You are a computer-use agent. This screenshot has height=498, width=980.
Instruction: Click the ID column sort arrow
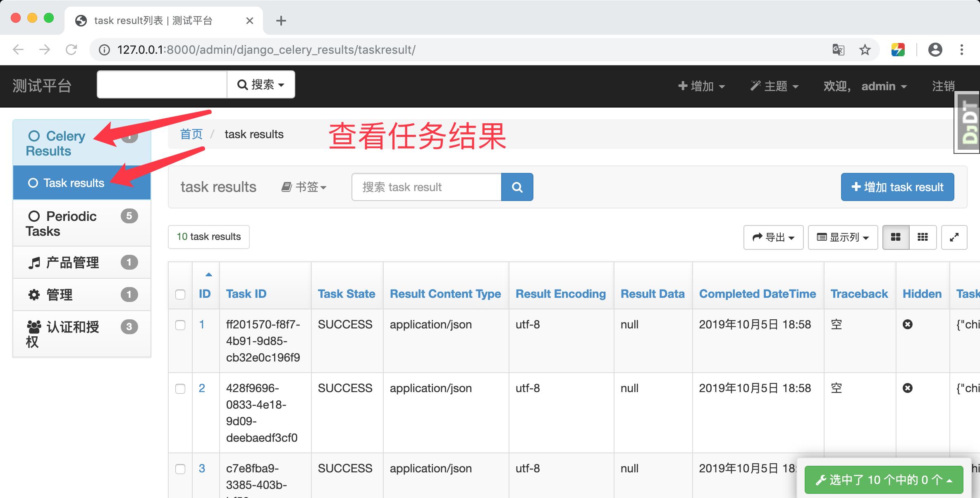209,275
